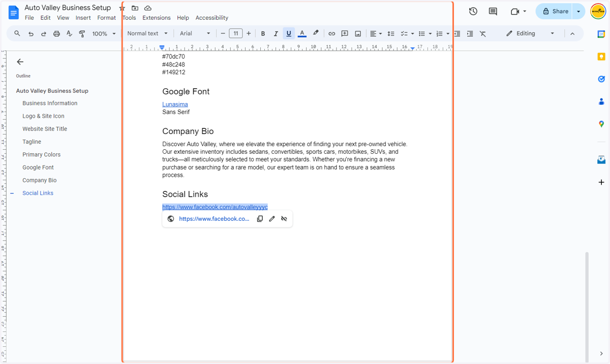Open the video call dropdown
Screen dimensions: 610x364
point(518,11)
